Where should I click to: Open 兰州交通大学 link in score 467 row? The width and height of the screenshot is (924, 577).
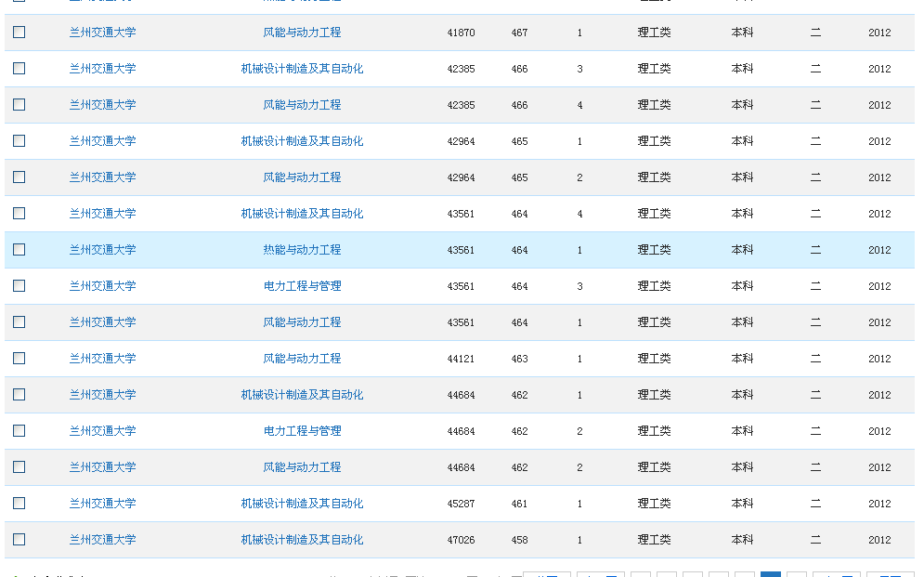(x=102, y=33)
